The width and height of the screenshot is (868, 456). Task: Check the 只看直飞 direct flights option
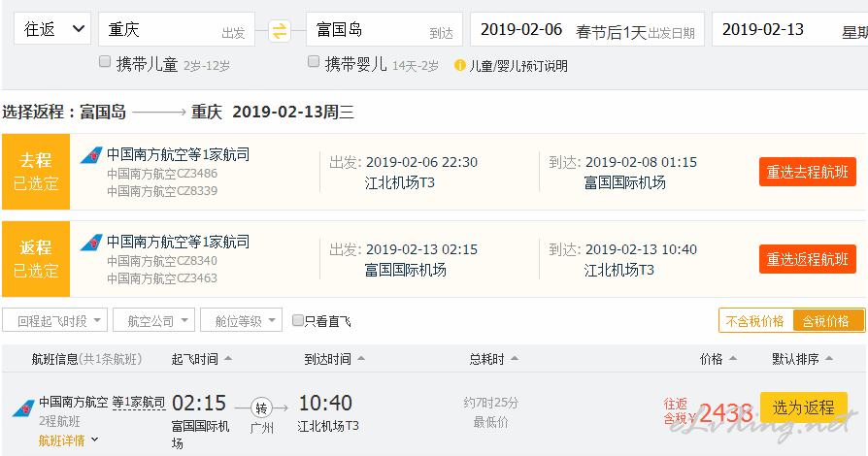(x=298, y=320)
